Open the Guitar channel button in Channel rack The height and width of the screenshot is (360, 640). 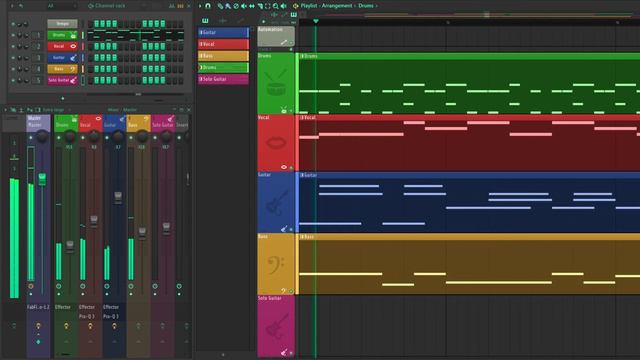tap(62, 58)
